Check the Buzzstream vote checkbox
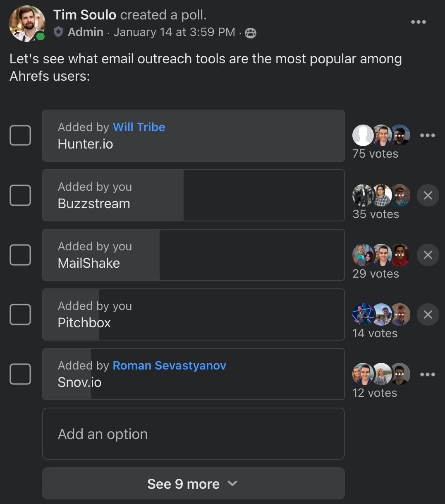 pyautogui.click(x=20, y=195)
